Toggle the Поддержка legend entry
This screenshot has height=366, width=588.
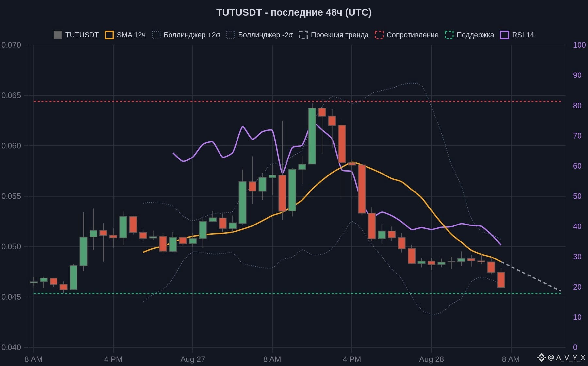point(469,35)
